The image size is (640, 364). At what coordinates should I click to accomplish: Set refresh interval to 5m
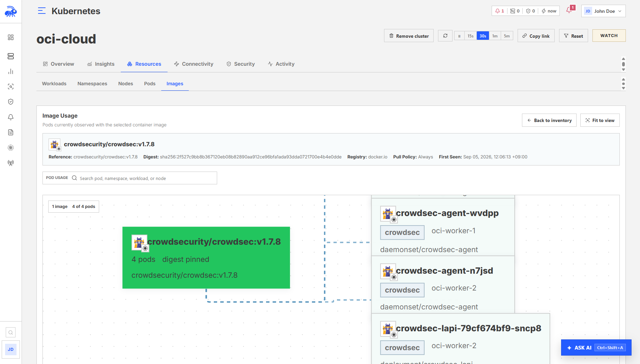tap(507, 36)
